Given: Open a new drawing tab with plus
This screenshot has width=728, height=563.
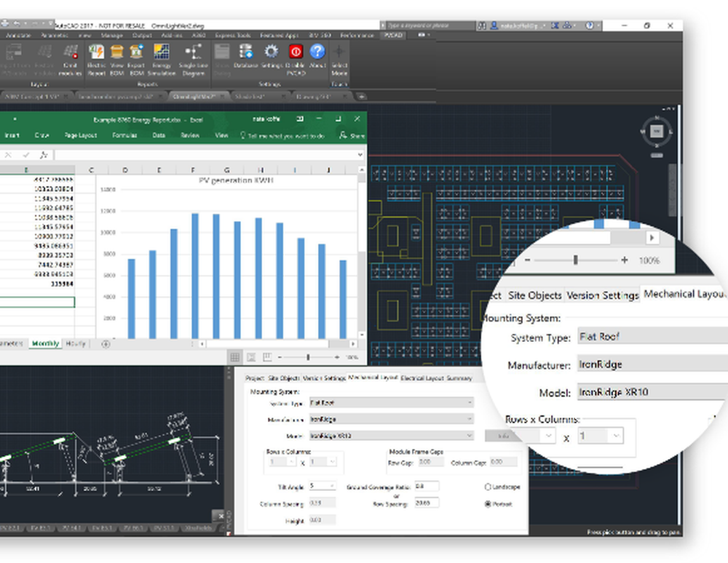Looking at the screenshot, I should click(x=361, y=97).
